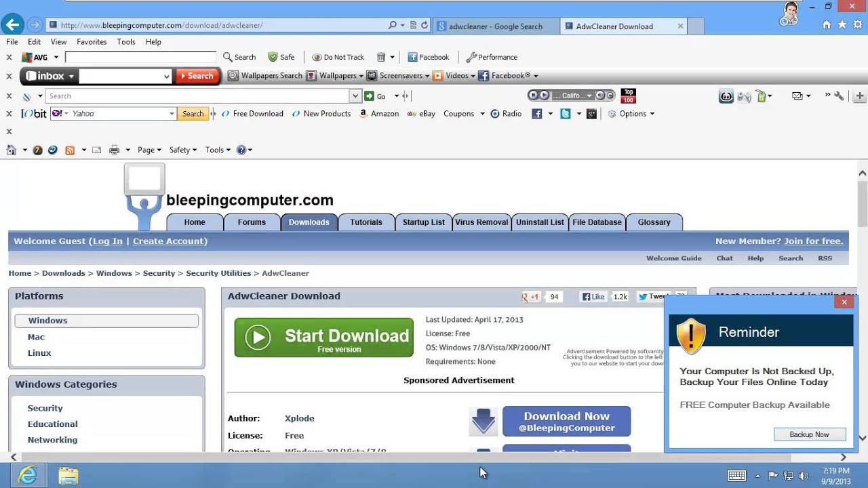Play the toolbar radio player
Screen dimensions: 868x488
click(544, 96)
